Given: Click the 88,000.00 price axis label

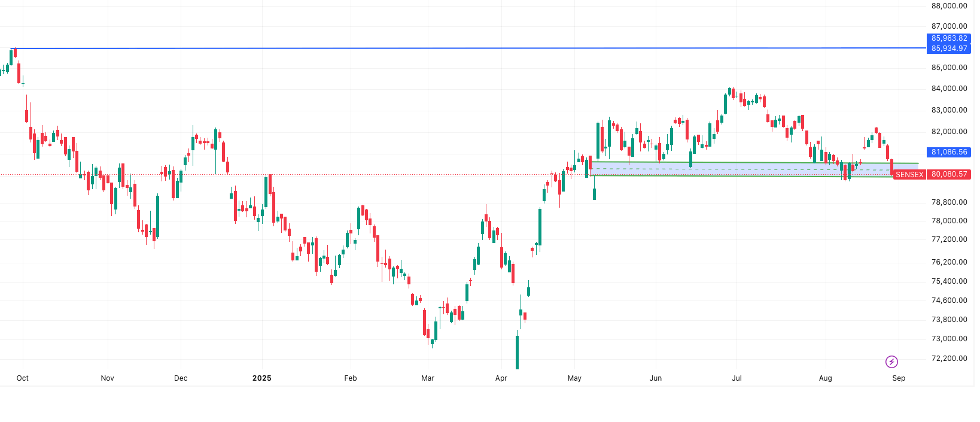Looking at the screenshot, I should point(949,6).
